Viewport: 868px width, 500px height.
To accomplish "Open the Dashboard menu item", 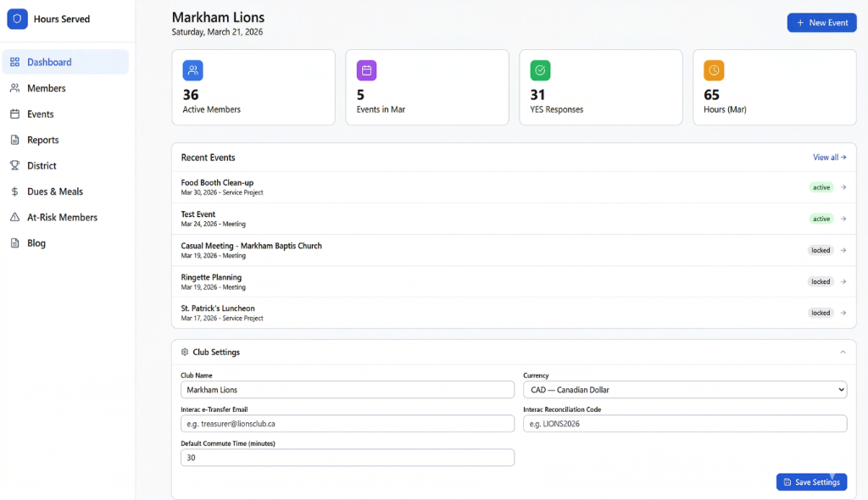I will pyautogui.click(x=65, y=62).
